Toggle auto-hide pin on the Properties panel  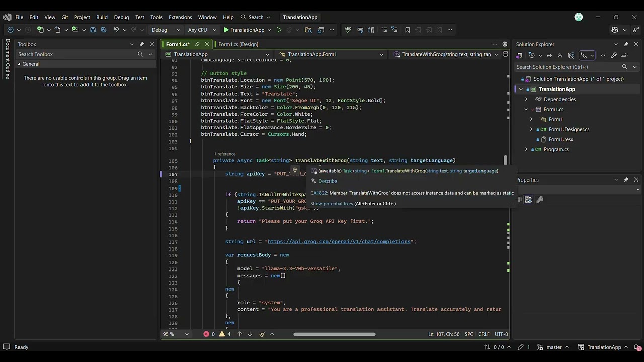click(626, 179)
